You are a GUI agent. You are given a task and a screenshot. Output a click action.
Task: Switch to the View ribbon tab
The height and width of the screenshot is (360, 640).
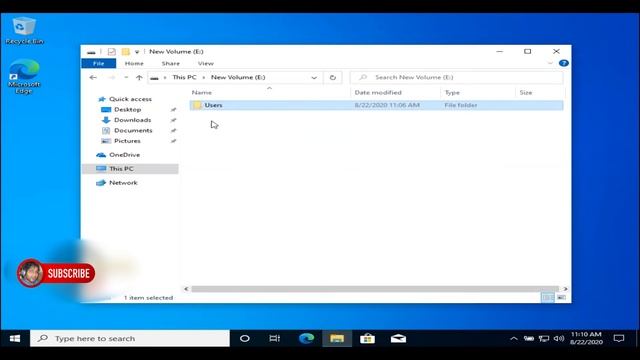pos(206,63)
